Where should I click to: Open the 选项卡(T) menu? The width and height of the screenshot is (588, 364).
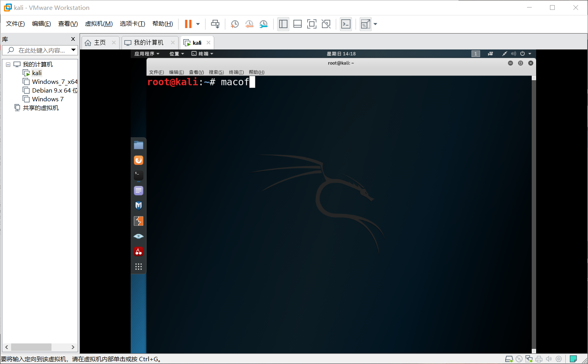click(133, 24)
